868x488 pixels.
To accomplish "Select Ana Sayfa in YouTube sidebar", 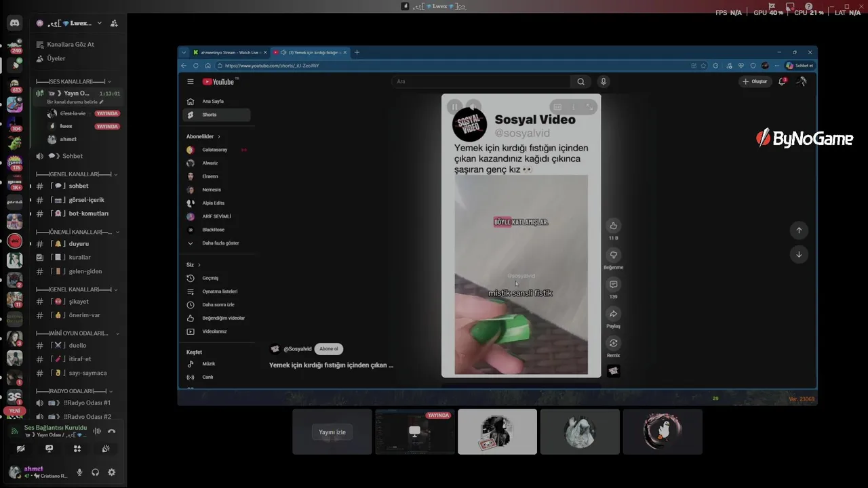I will tap(217, 102).
